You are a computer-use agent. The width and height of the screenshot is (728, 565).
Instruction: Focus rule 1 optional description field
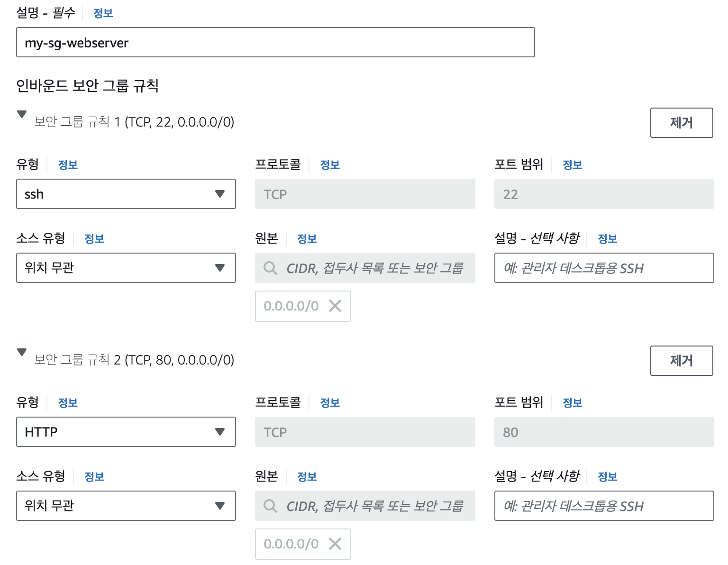point(604,268)
